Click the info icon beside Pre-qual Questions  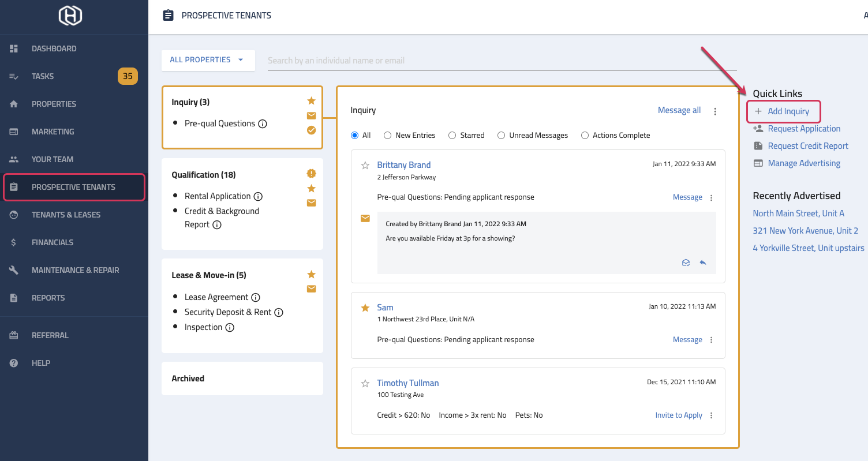click(263, 123)
